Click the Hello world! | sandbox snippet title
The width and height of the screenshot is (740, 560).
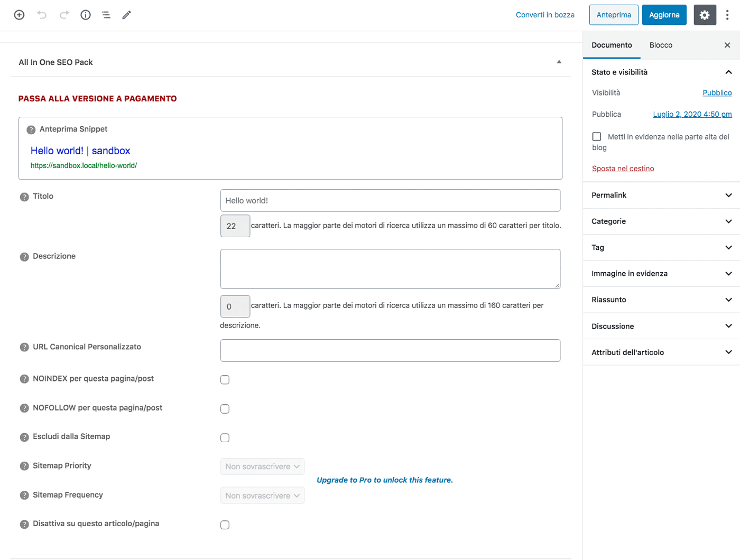pos(80,151)
